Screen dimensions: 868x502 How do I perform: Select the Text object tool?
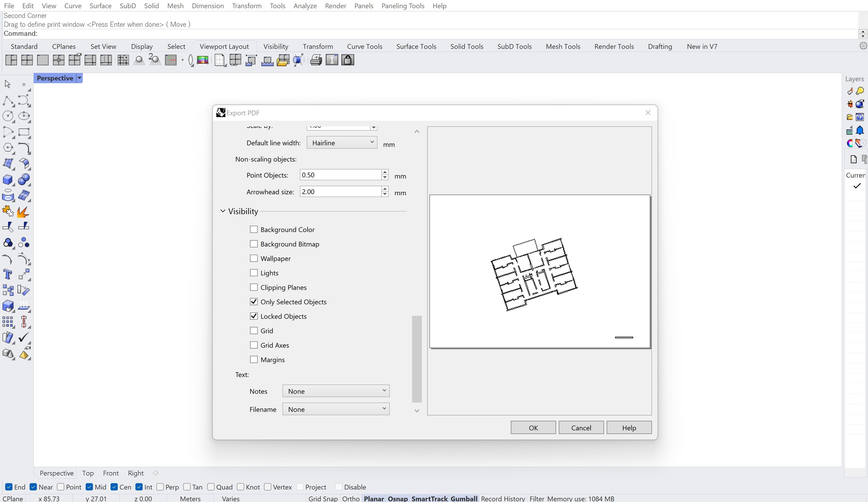tap(8, 274)
